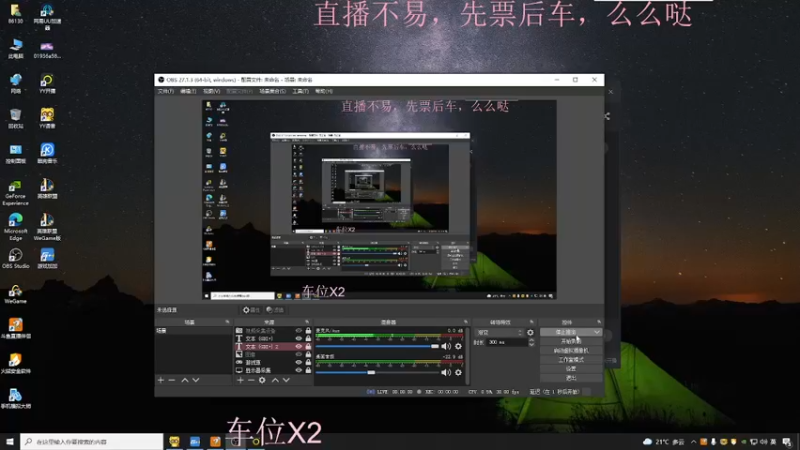Decrease transition duration with down stepper
This screenshot has width=800, height=450.
(x=531, y=344)
